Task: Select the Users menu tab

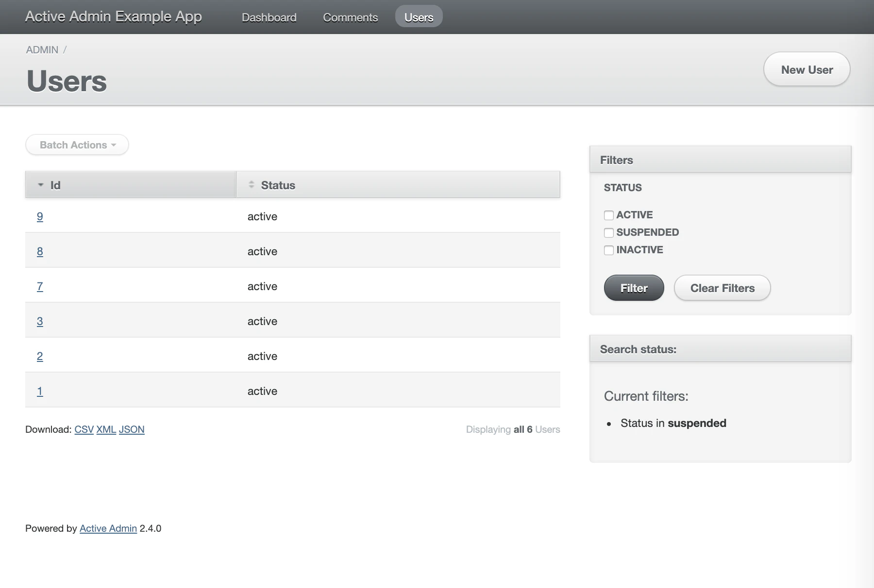Action: click(x=419, y=16)
